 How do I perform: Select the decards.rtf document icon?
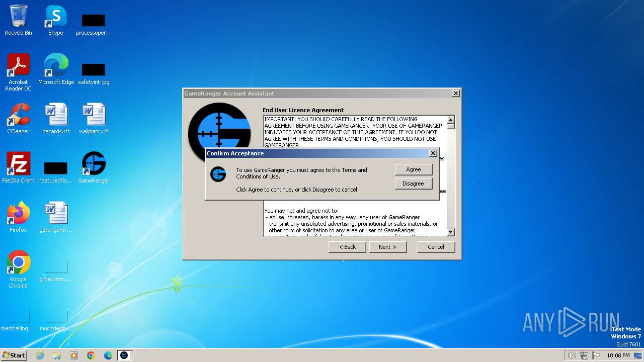pos(56,119)
